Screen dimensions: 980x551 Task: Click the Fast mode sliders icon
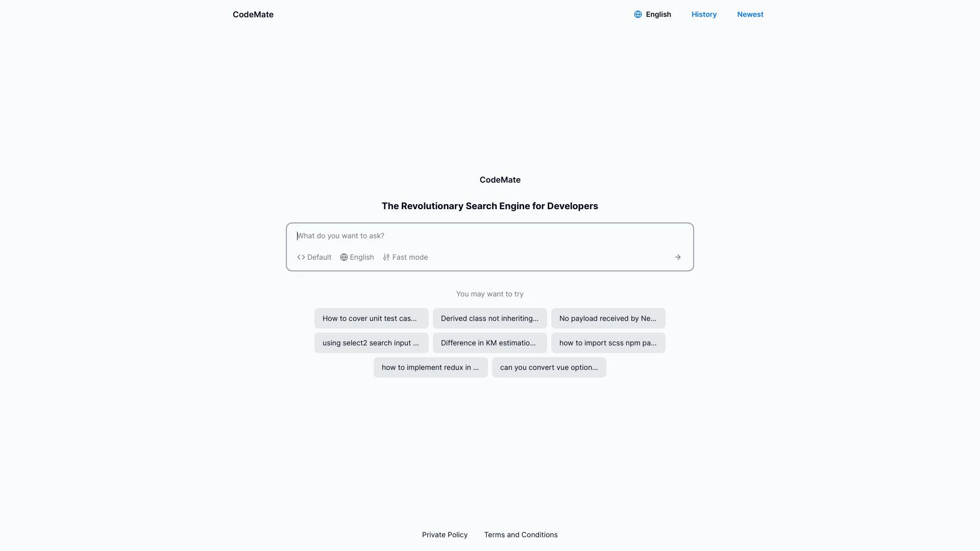point(385,257)
